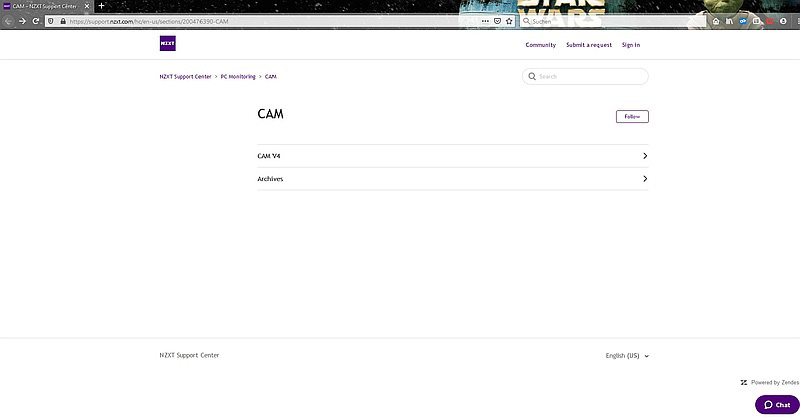Click the blue extension icon in toolbar

tap(743, 21)
